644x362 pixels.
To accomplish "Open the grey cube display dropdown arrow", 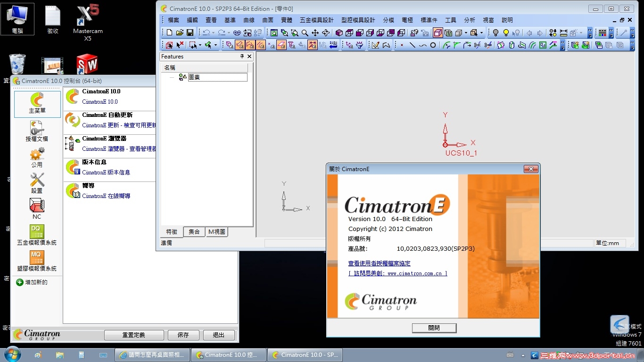I will (x=466, y=33).
